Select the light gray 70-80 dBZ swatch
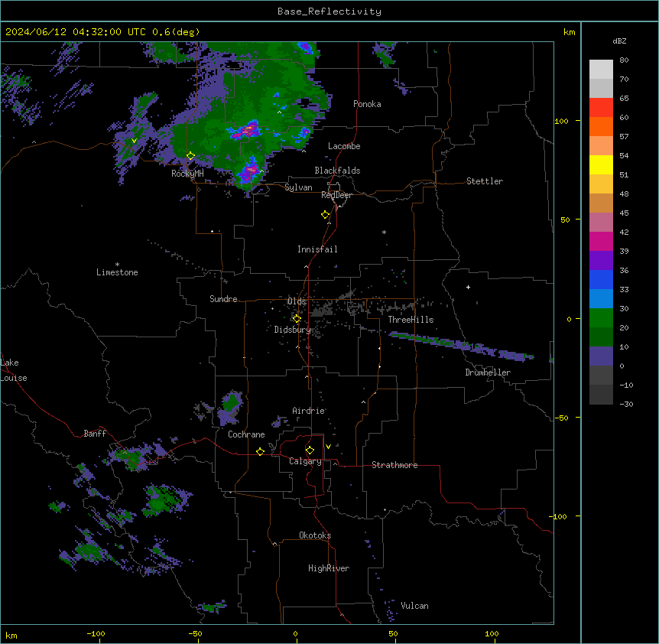The image size is (659, 644). click(601, 70)
